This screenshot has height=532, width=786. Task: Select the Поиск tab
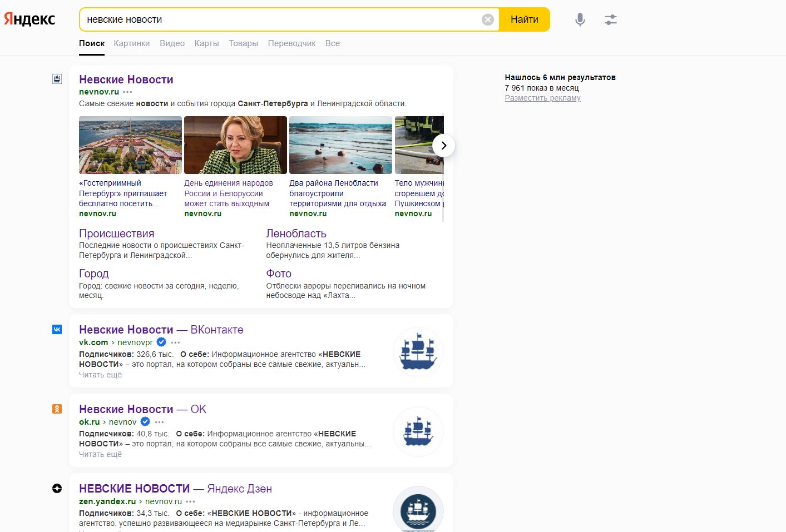92,43
